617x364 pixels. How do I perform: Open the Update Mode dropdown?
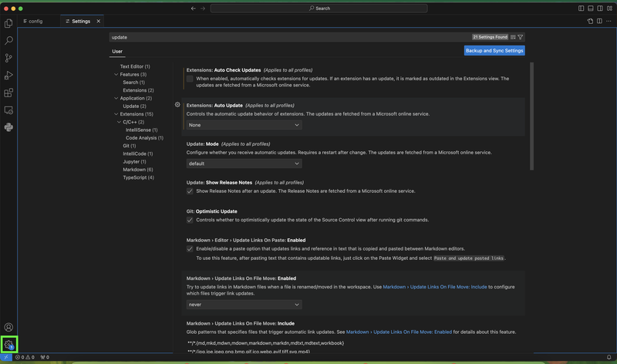click(x=244, y=163)
